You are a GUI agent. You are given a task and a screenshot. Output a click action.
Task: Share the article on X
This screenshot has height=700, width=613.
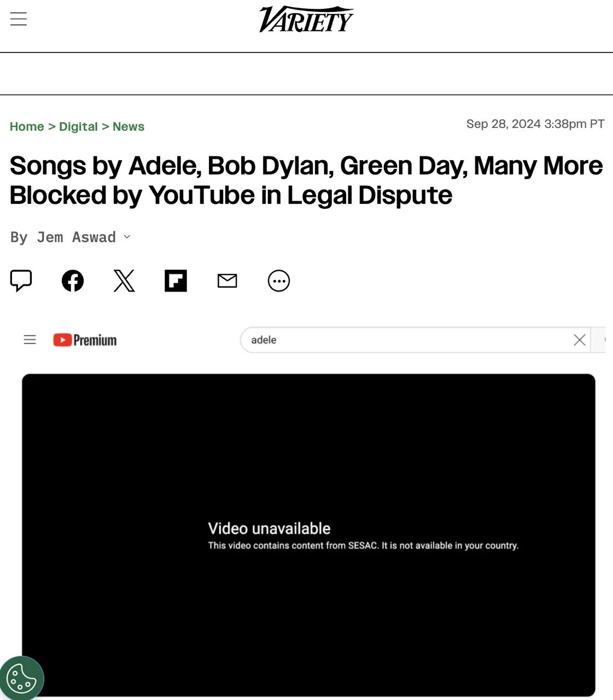124,281
